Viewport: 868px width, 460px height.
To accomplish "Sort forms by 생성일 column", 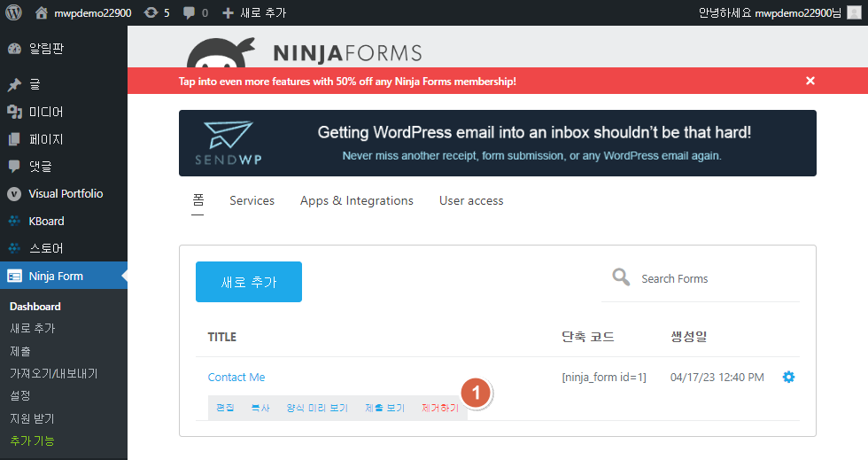I will [689, 337].
